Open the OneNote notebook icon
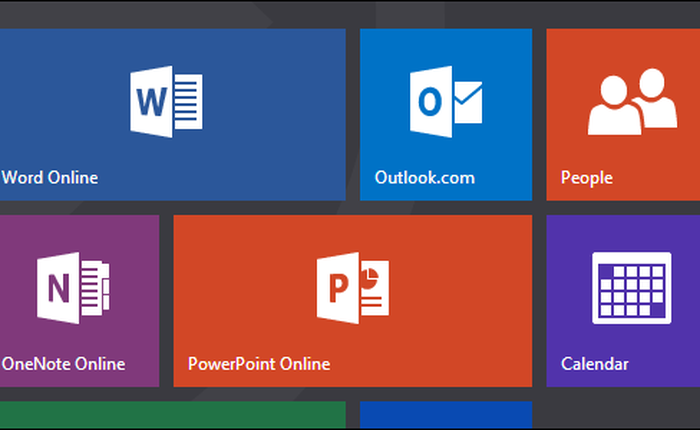 tap(73, 288)
